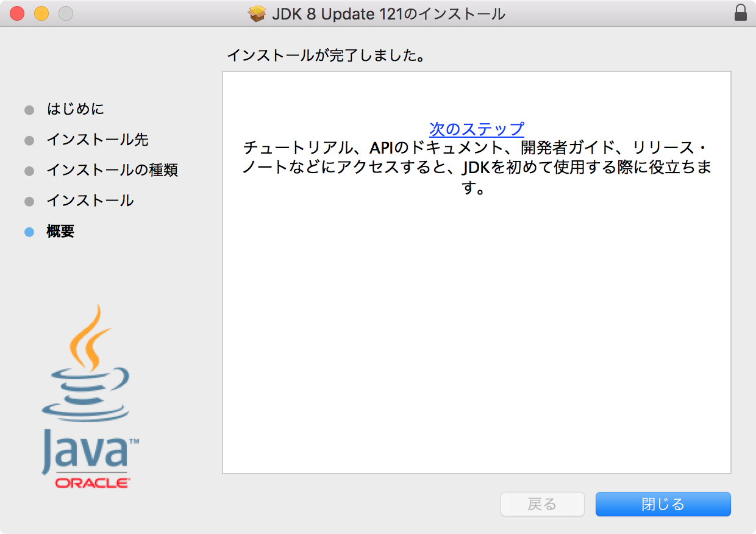Click the lock icon in title bar
The width and height of the screenshot is (756, 534).
point(741,13)
